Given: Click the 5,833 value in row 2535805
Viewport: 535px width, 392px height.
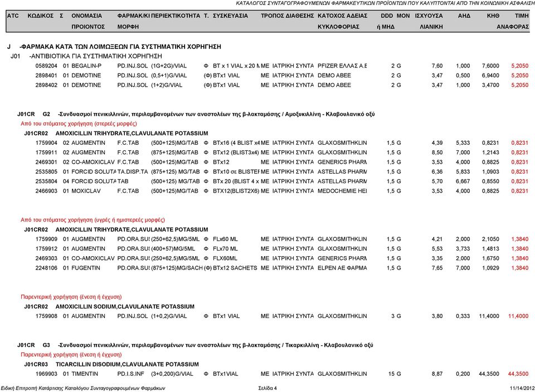Looking at the screenshot, I should pos(463,171).
